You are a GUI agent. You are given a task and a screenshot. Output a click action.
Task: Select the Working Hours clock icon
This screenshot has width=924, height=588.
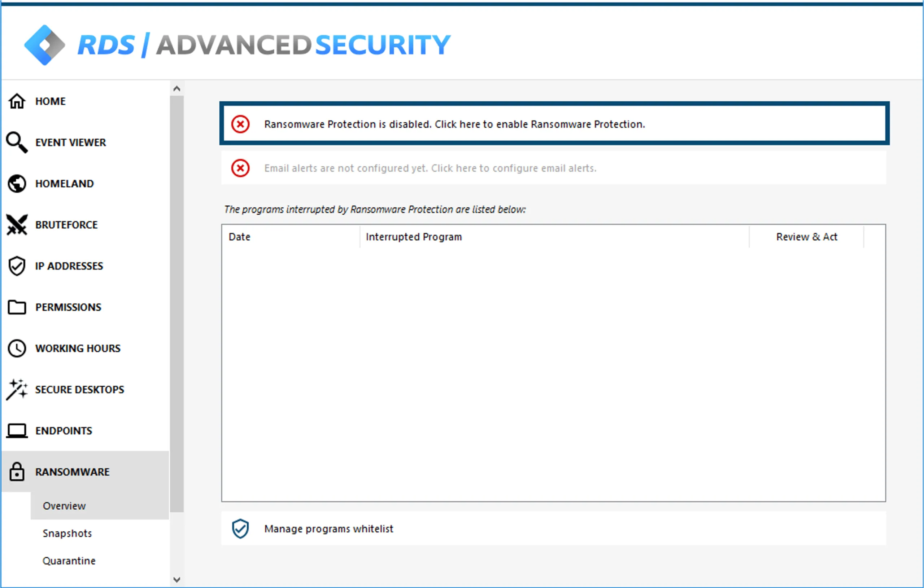(17, 348)
